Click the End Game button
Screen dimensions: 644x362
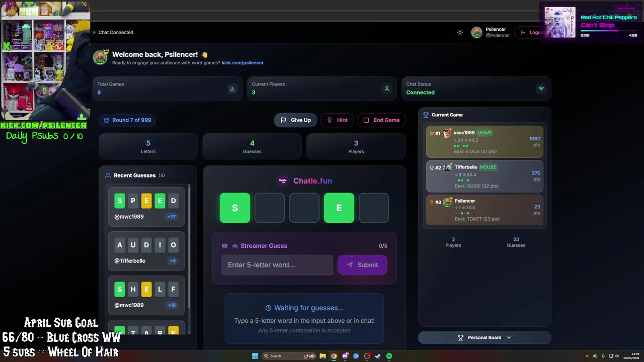click(x=381, y=120)
